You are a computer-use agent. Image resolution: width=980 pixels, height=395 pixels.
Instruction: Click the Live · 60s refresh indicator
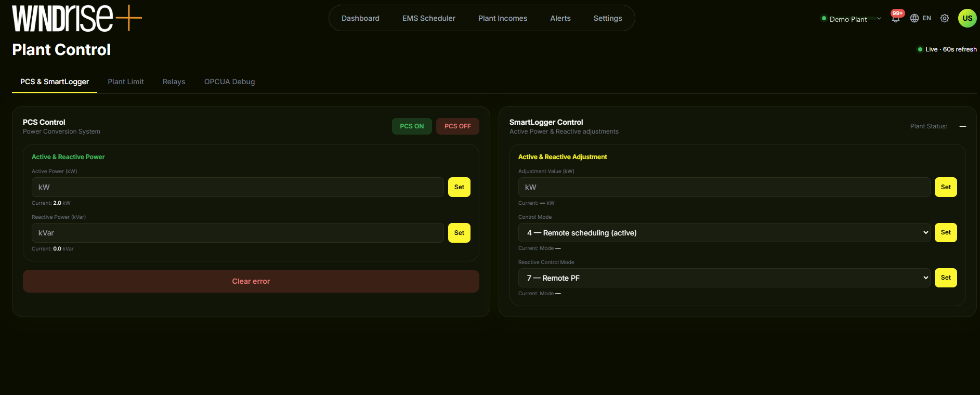click(x=947, y=49)
